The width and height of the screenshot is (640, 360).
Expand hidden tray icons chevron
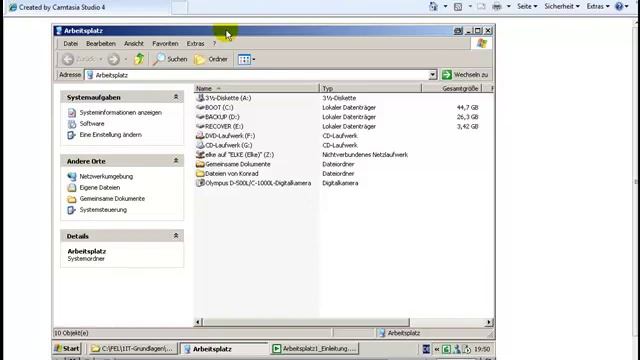436,349
